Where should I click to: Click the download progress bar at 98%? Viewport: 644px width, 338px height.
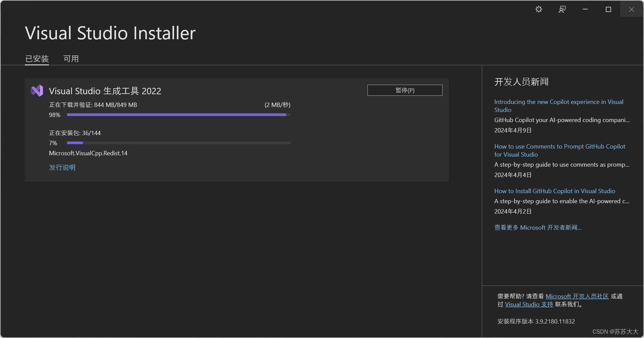179,115
